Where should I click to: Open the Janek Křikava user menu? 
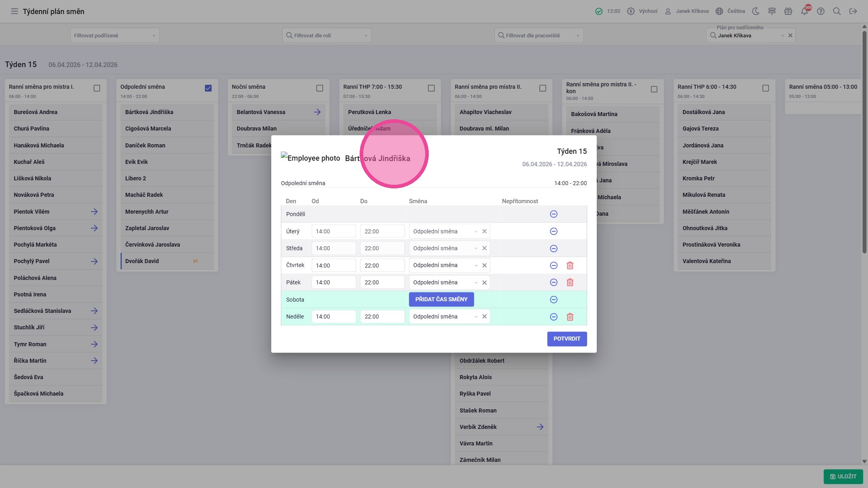point(686,11)
